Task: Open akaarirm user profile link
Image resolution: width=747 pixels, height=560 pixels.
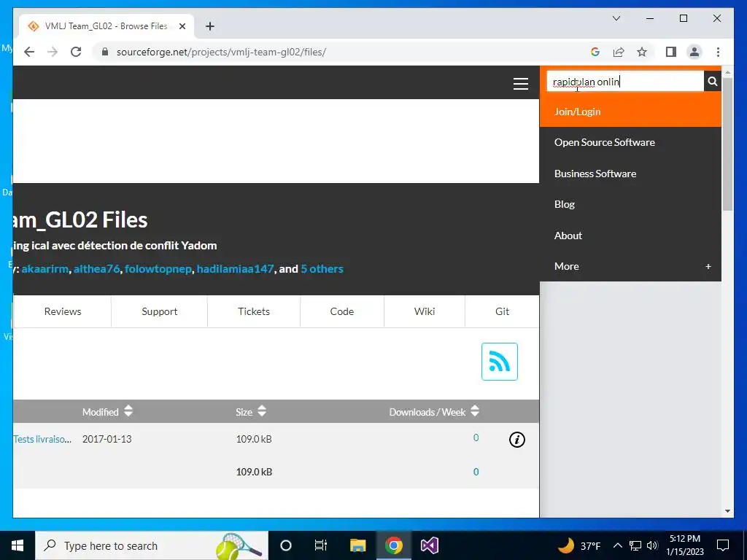Action: [x=44, y=269]
